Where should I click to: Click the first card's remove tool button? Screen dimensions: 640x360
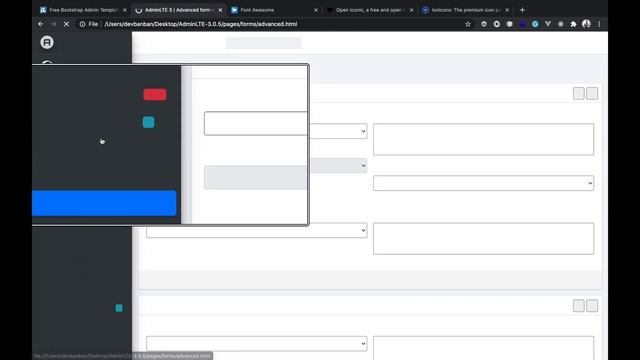tap(592, 93)
